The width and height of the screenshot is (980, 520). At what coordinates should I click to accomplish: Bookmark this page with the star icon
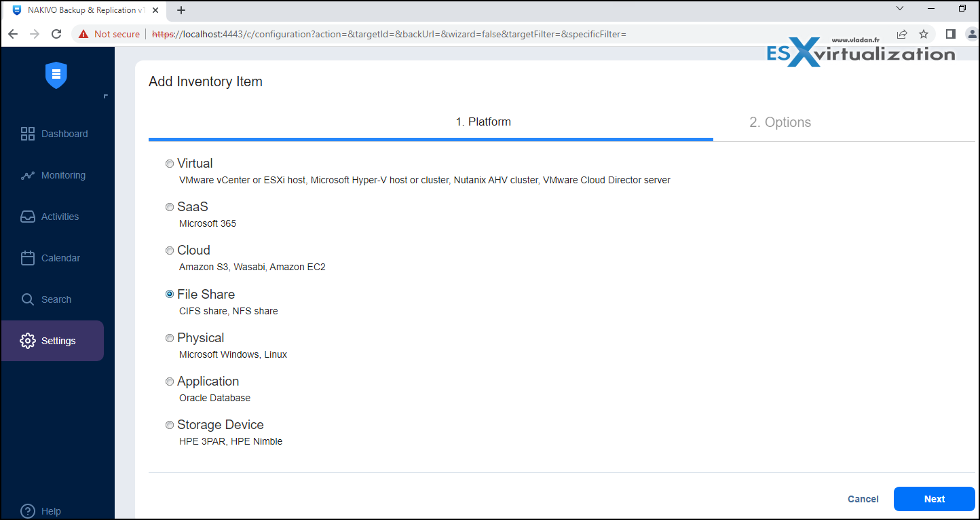point(924,34)
